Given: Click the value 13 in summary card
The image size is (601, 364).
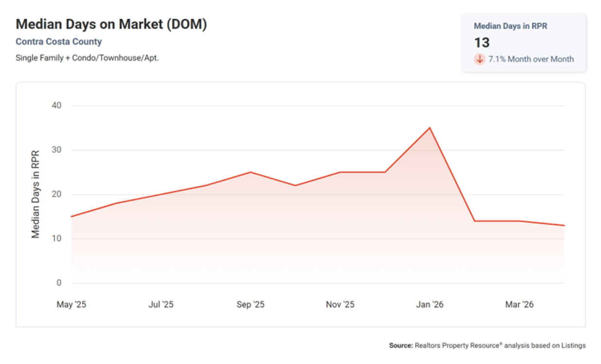Looking at the screenshot, I should (x=482, y=43).
